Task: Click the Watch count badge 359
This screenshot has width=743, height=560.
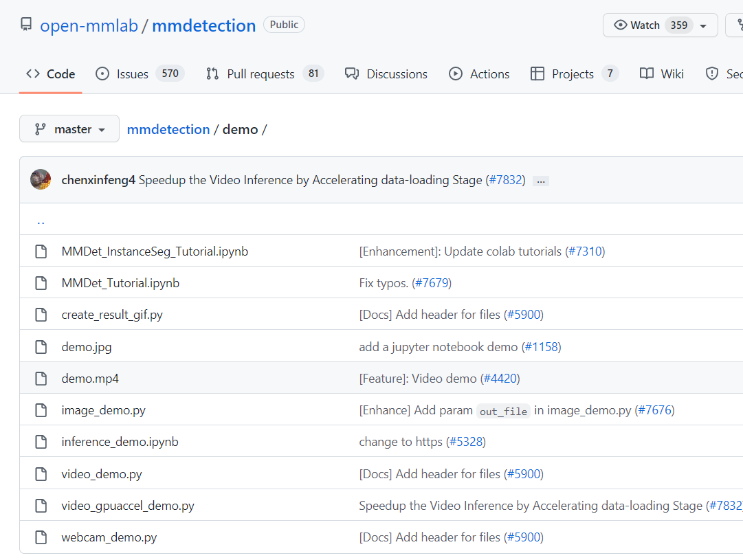Action: click(678, 25)
